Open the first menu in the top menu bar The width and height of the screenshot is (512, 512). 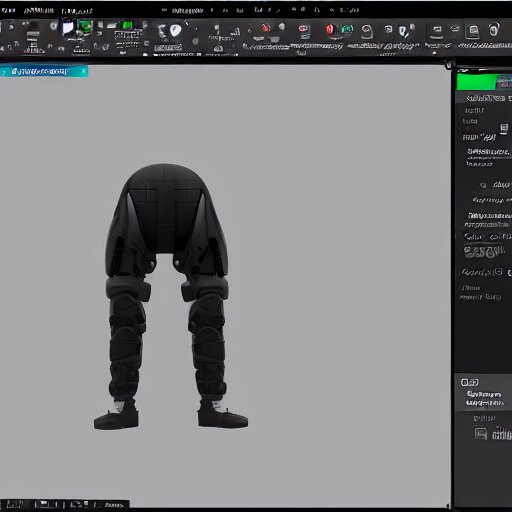coord(8,10)
